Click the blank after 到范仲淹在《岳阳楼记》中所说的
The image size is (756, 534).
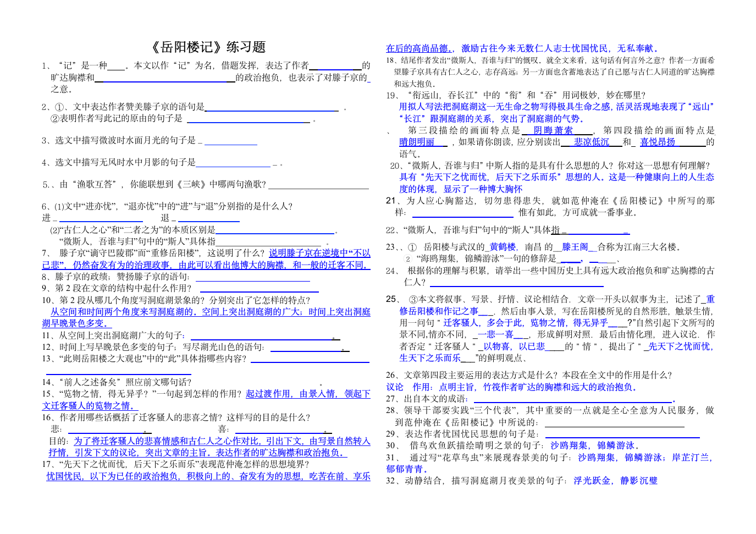(614, 423)
